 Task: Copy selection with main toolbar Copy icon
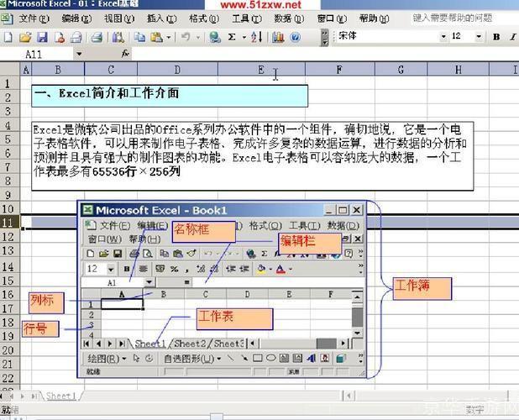[139, 37]
